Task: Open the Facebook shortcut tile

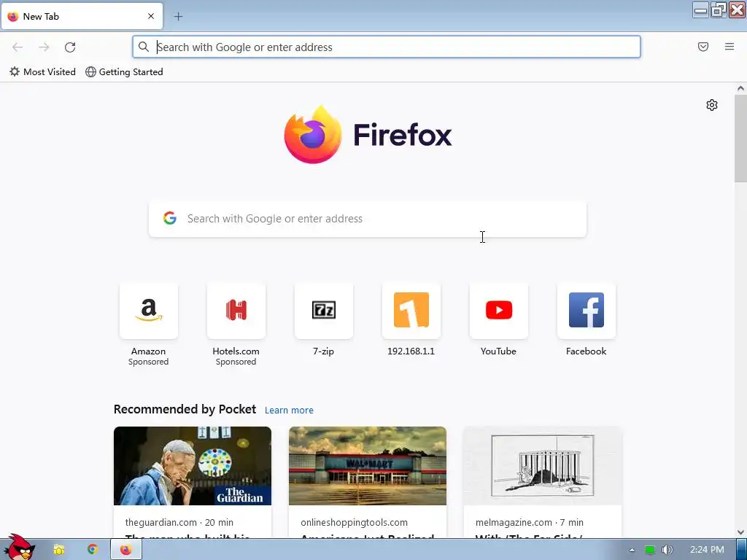Action: pyautogui.click(x=587, y=320)
